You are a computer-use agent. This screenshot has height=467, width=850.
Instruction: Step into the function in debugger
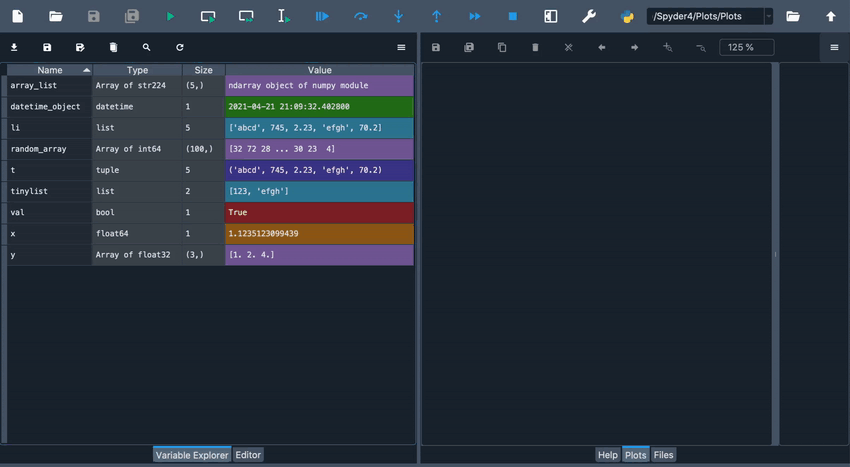(398, 16)
